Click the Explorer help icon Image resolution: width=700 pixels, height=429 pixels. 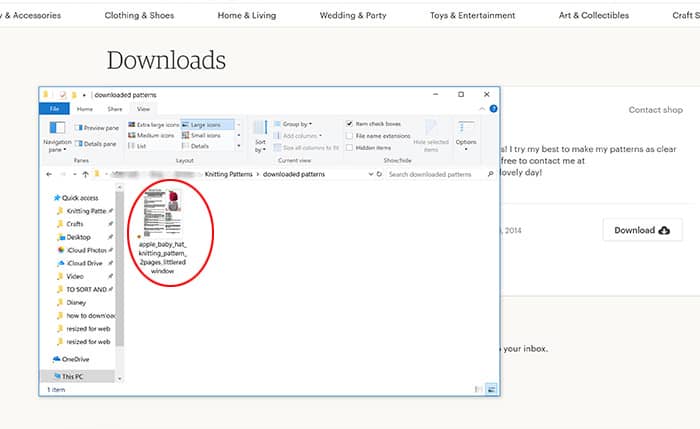tap(493, 108)
